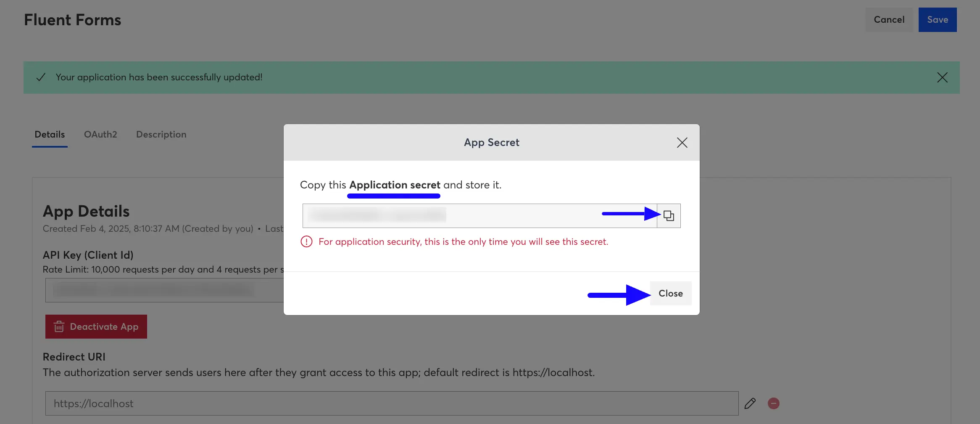The image size is (980, 424).
Task: Click the API Key Client Id field
Action: tap(165, 290)
